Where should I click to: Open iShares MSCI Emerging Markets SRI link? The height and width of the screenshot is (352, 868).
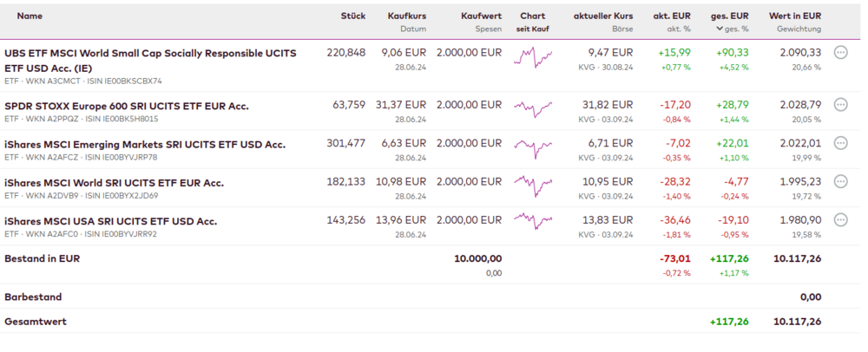pos(145,144)
